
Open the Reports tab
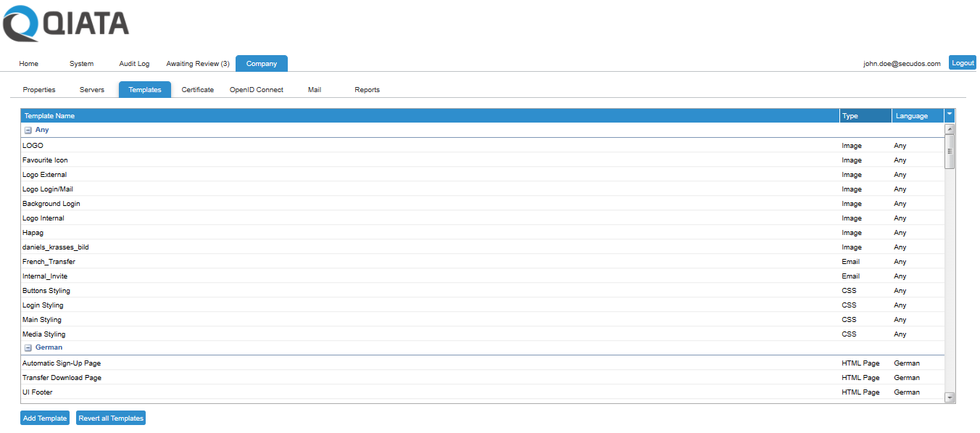click(367, 89)
